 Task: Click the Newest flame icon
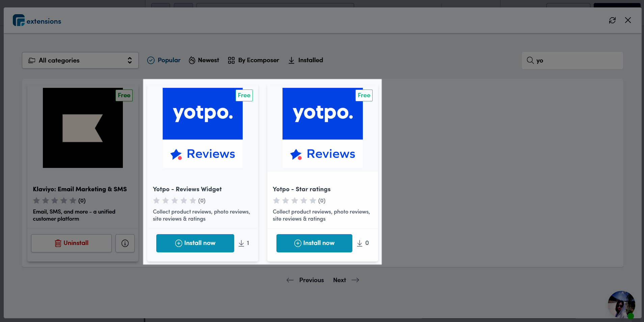click(192, 60)
